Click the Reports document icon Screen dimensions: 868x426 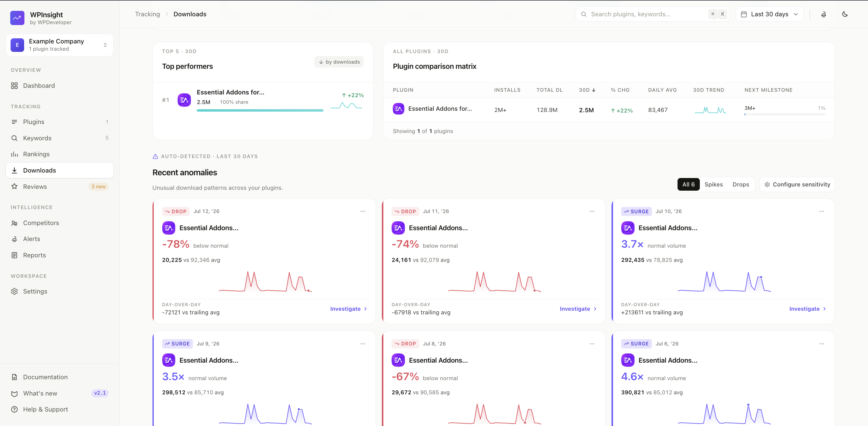(14, 255)
